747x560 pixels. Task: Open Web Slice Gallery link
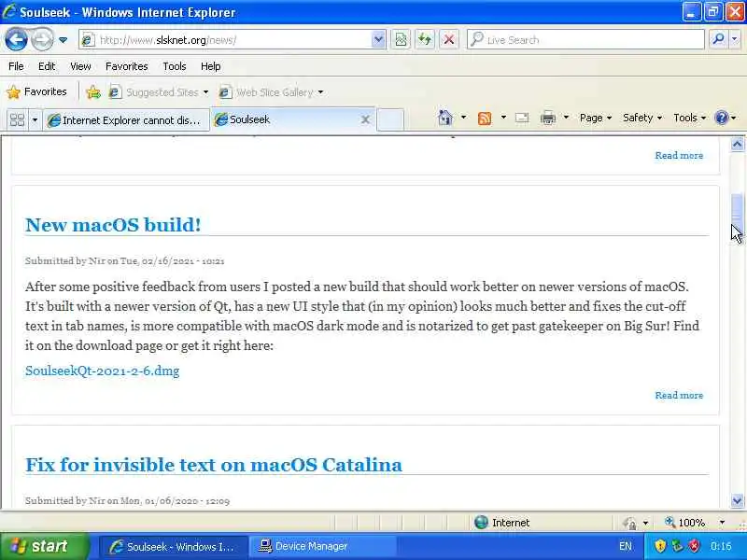[x=271, y=91]
